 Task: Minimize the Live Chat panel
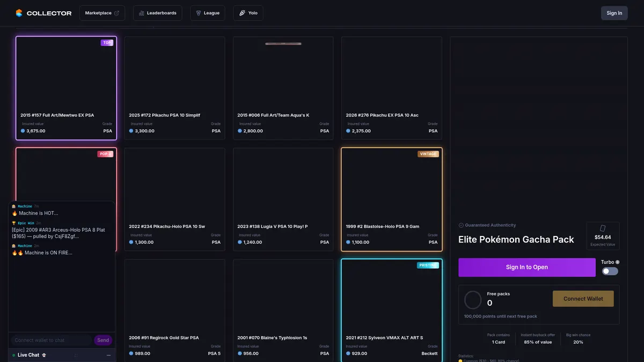(x=109, y=355)
